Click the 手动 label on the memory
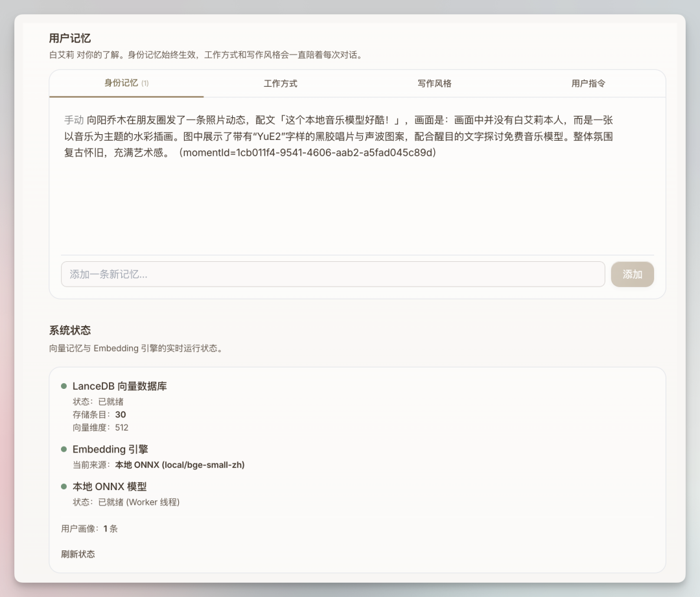700x597 pixels. (74, 120)
